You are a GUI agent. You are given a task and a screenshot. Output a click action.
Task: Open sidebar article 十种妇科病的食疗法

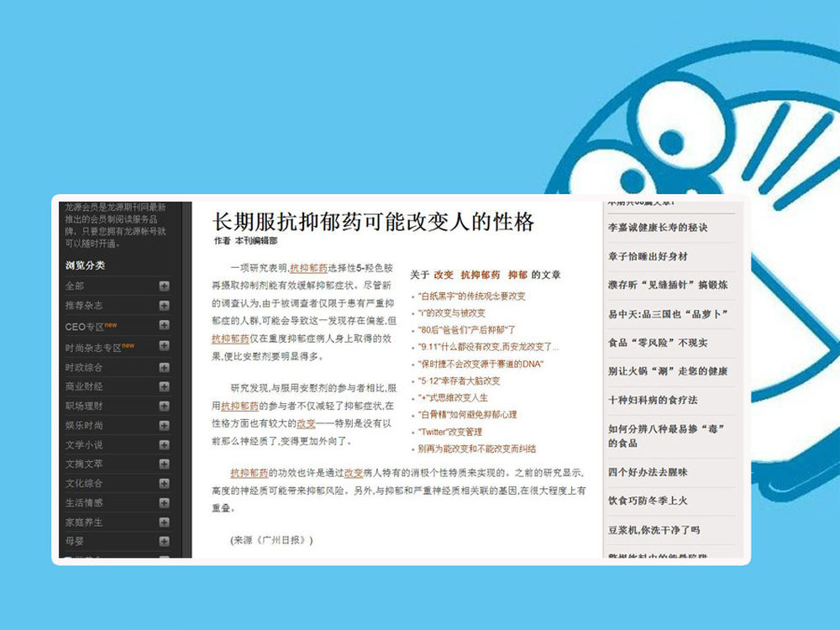653,400
